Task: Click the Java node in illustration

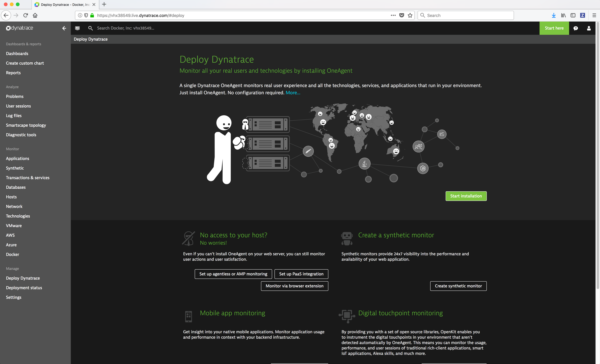Action: 364,164
